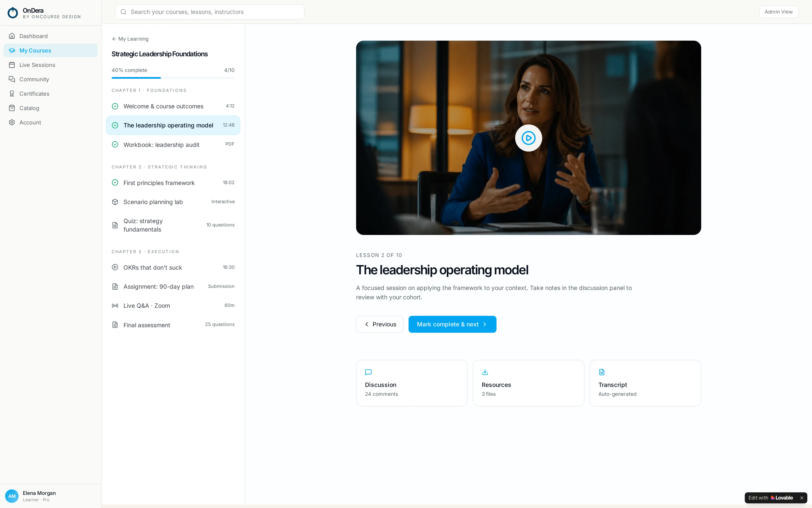Image resolution: width=812 pixels, height=508 pixels.
Task: Open Live Q&A · Zoom session
Action: pyautogui.click(x=173, y=306)
